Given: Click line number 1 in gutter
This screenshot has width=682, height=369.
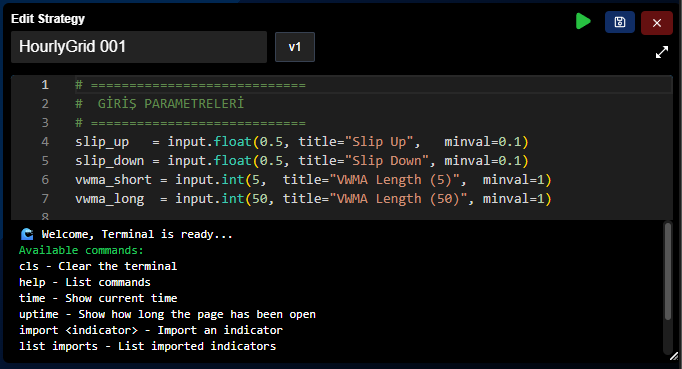Looking at the screenshot, I should [x=45, y=85].
